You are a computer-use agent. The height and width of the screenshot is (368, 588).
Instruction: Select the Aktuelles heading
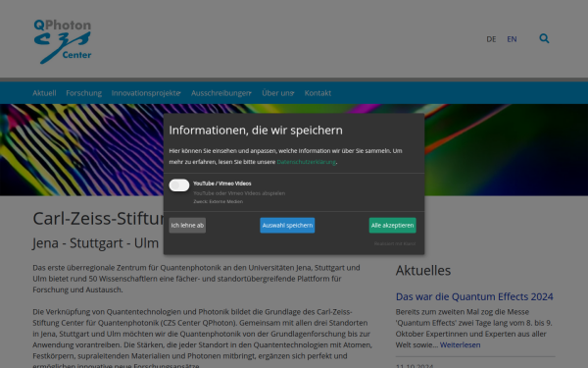[x=423, y=271]
